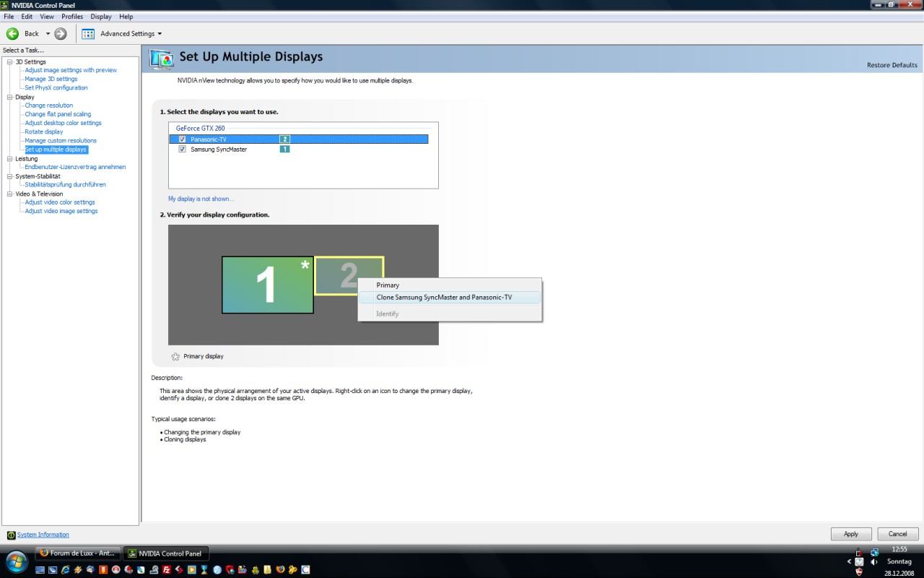Click the volume speaker tray icon

(x=874, y=562)
